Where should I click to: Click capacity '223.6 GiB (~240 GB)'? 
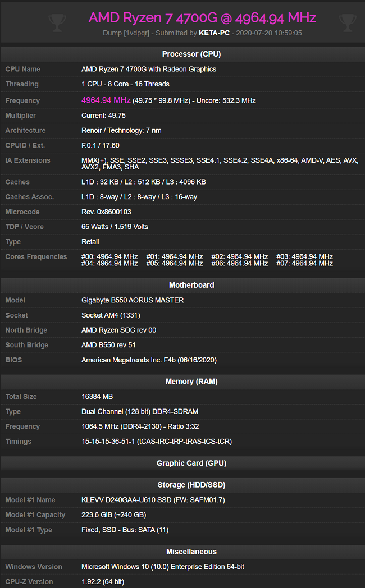click(x=113, y=515)
